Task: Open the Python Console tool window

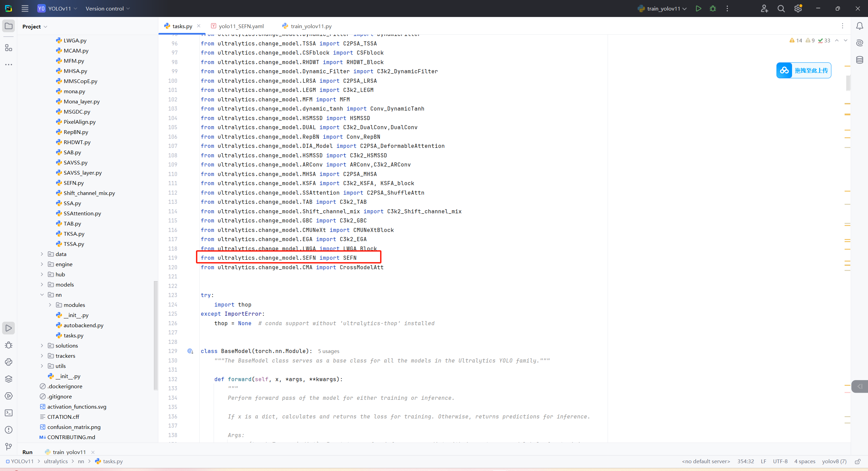Action: coord(9,362)
